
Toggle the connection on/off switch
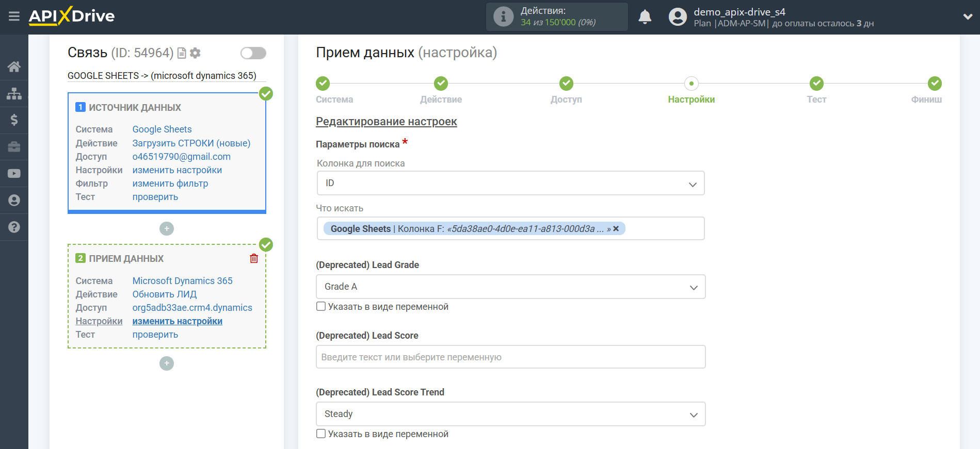(253, 53)
